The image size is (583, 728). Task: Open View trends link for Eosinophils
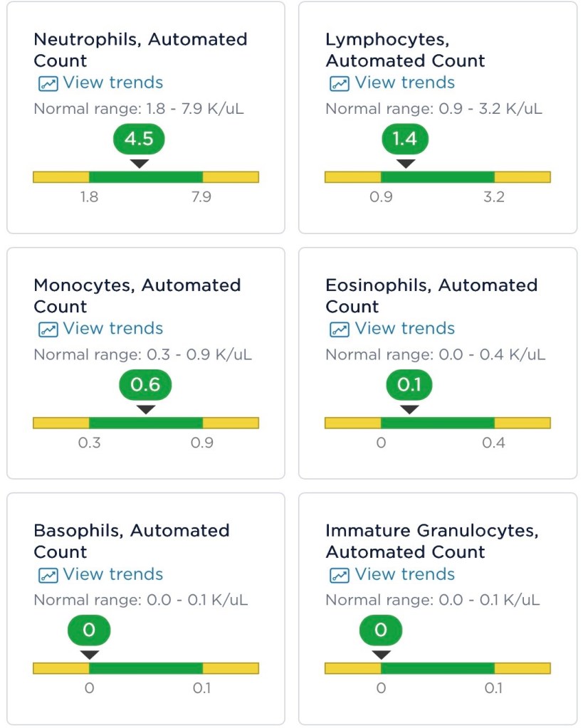coord(404,329)
